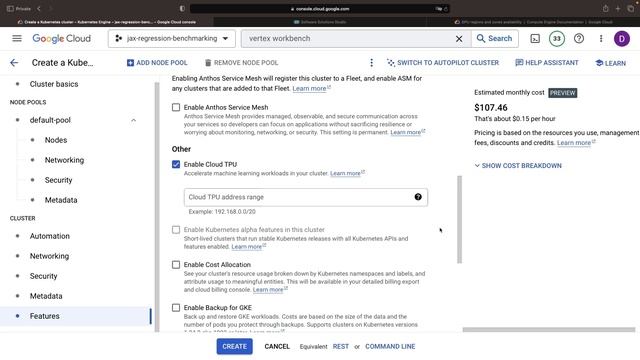Go back with the left arrow

coord(14,62)
